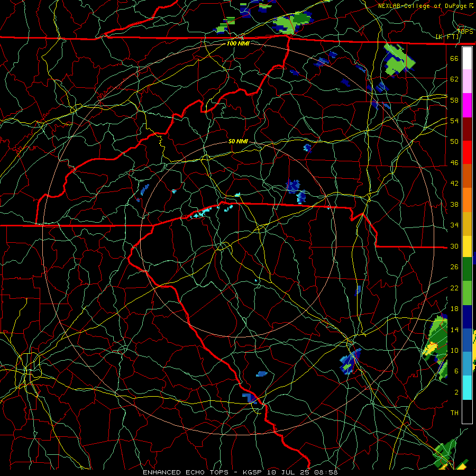The width and height of the screenshot is (476, 476).
Task: Click the legend value "66"
Action: 454,58
